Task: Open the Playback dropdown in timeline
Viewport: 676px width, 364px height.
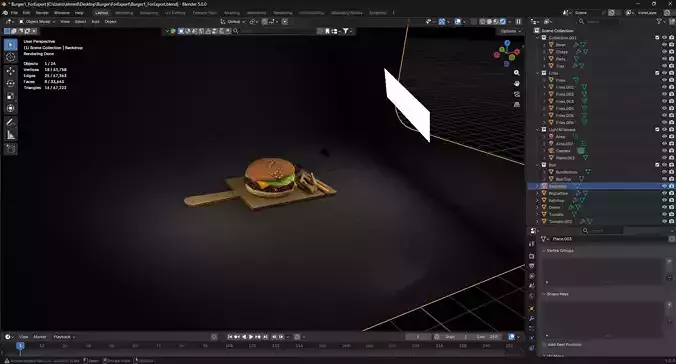Action: tap(64, 337)
